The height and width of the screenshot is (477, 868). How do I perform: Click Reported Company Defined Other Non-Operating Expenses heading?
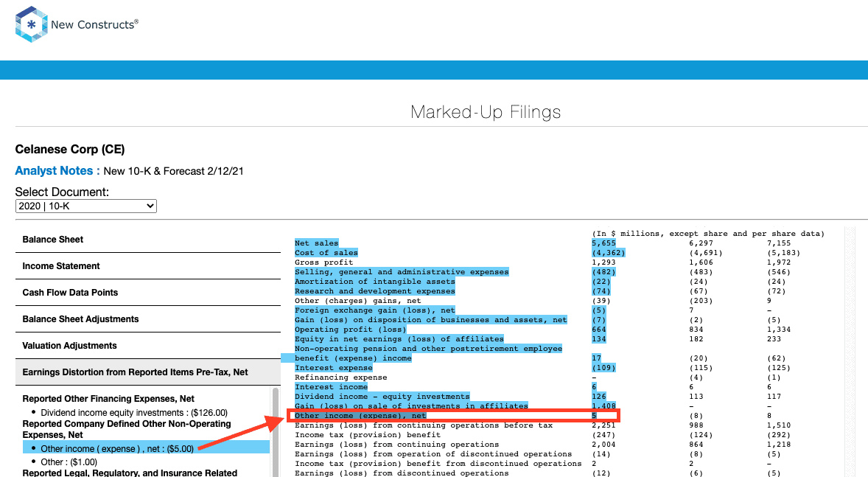click(x=126, y=429)
